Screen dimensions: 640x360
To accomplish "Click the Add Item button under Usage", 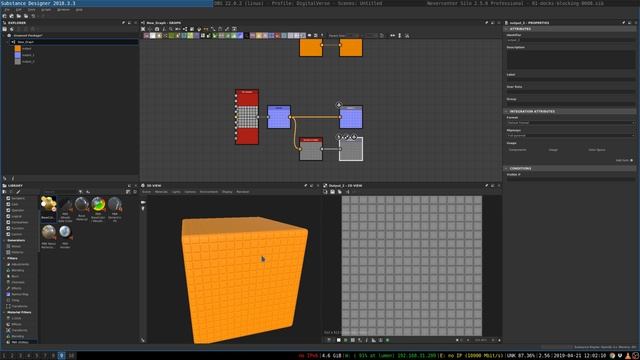I will click(x=624, y=160).
